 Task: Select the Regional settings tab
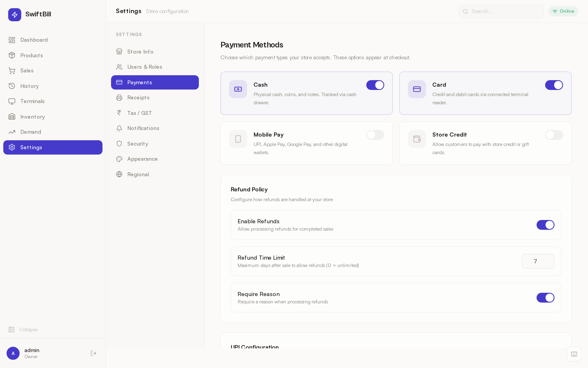(155, 174)
